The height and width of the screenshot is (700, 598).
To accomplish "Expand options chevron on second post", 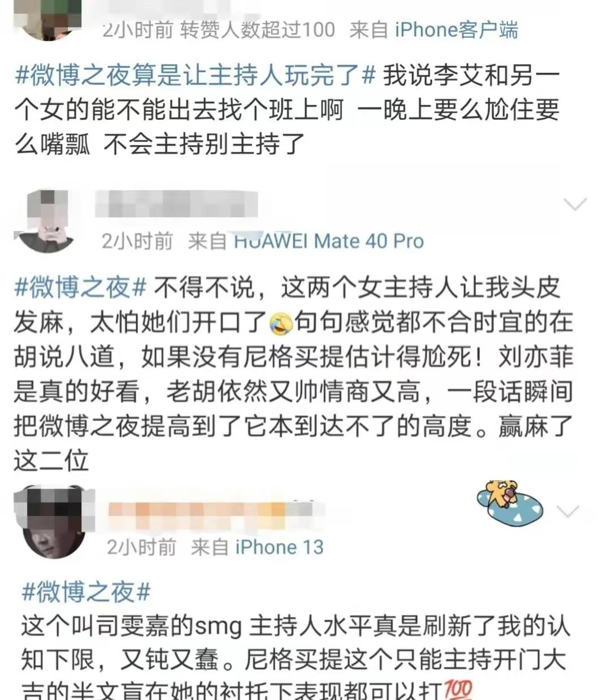I will pyautogui.click(x=576, y=204).
